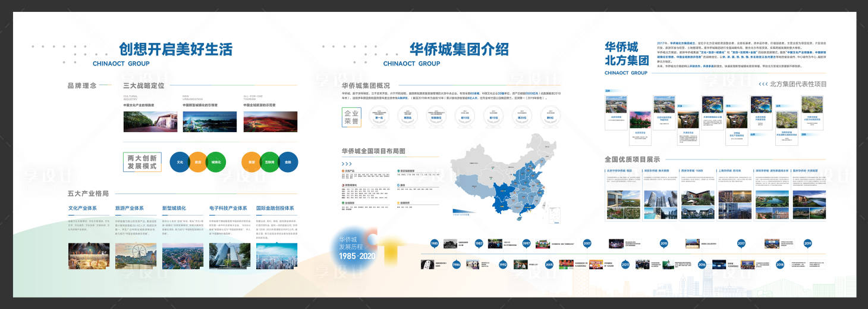
Task: Select the 2019 timeline marker
Action: (807, 244)
